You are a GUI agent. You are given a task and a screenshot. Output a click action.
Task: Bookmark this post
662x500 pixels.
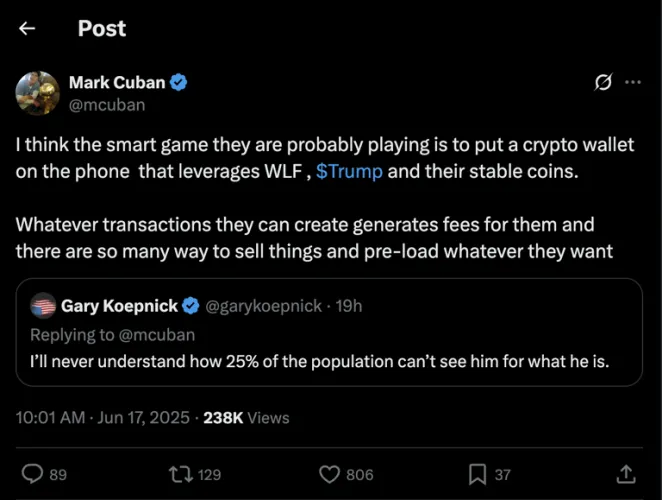478,474
